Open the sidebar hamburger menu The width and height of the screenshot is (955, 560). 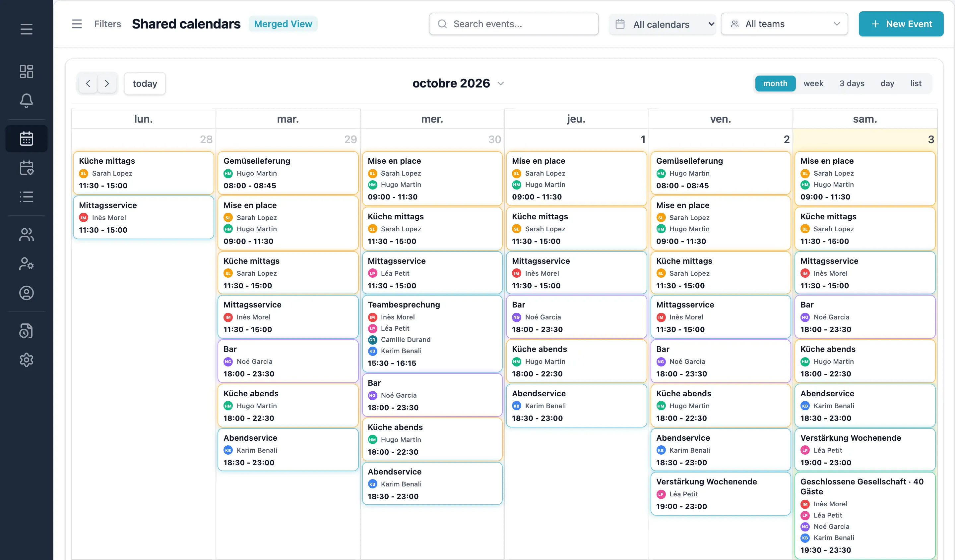(x=26, y=29)
